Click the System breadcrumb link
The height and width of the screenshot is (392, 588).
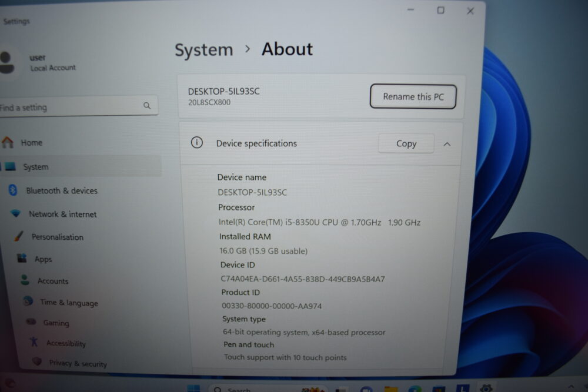pos(203,50)
